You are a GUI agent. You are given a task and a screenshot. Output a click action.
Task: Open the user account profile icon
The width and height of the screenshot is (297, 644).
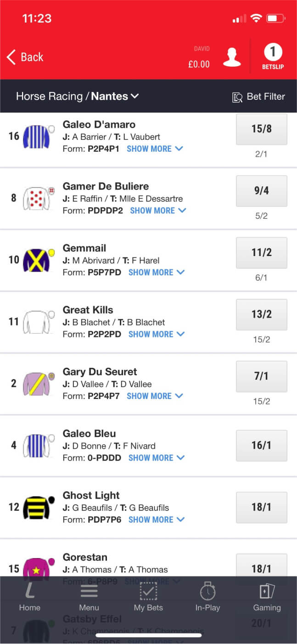point(232,57)
